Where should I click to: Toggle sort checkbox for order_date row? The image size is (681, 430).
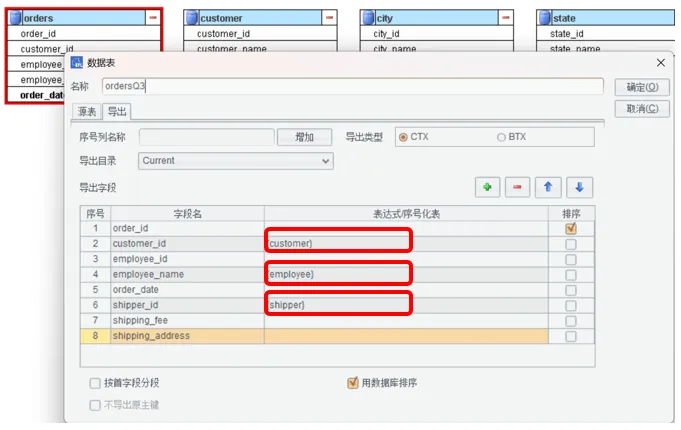pos(571,290)
